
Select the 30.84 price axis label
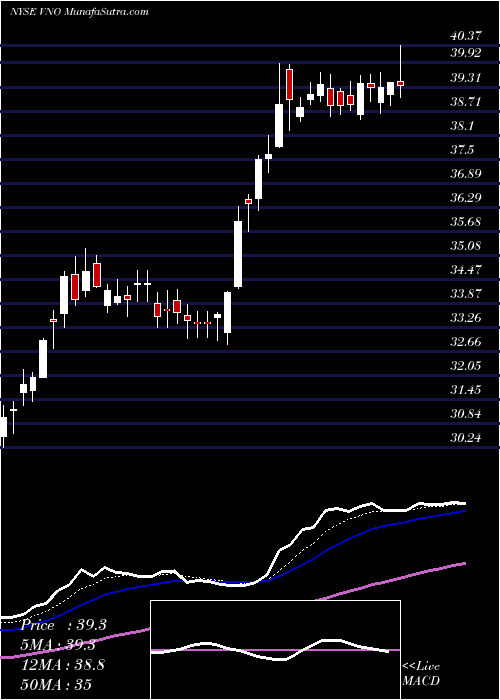467,414
